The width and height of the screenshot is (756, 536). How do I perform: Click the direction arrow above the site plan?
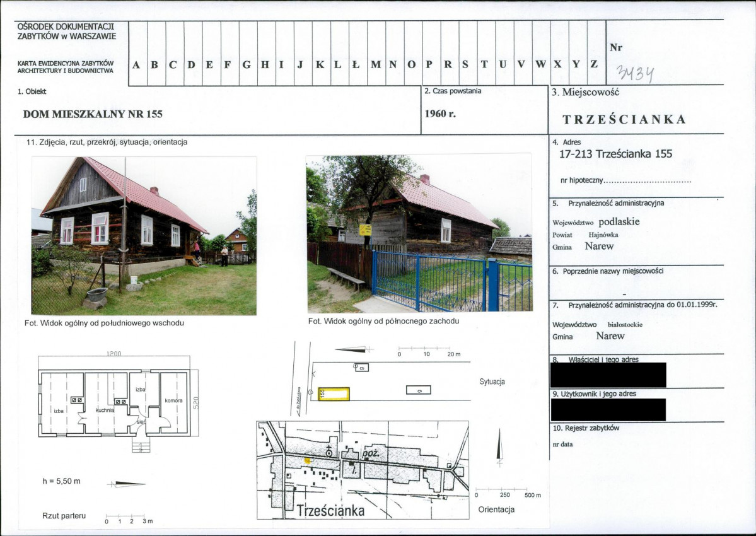coord(352,349)
